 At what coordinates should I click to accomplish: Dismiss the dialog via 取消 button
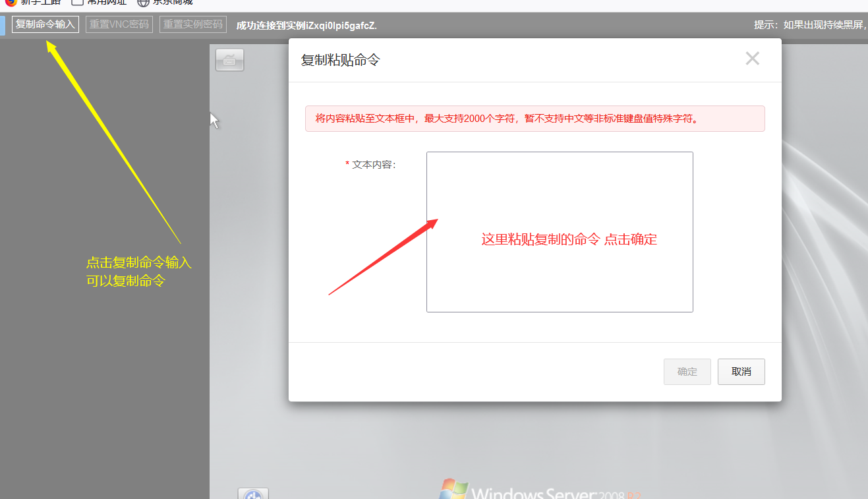[741, 372]
